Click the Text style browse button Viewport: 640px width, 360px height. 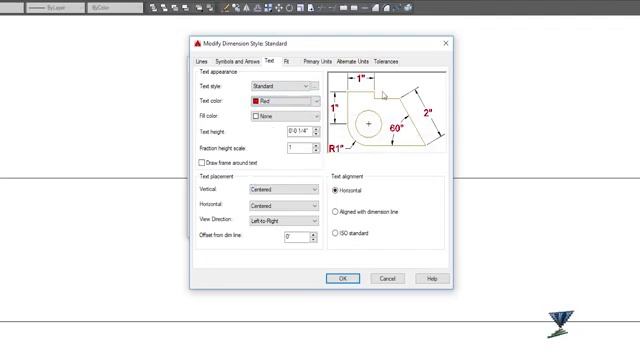(x=315, y=86)
